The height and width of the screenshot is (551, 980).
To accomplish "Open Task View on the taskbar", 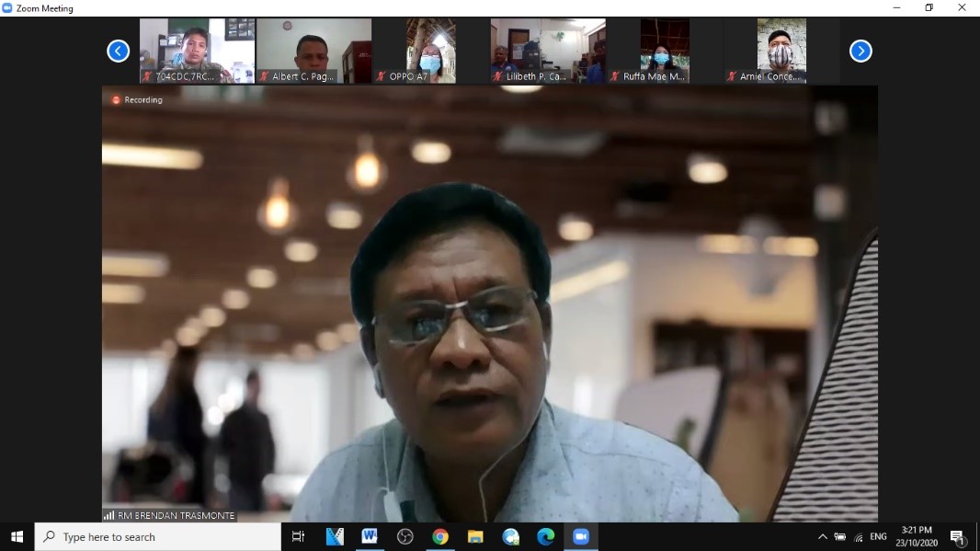I will coord(298,536).
